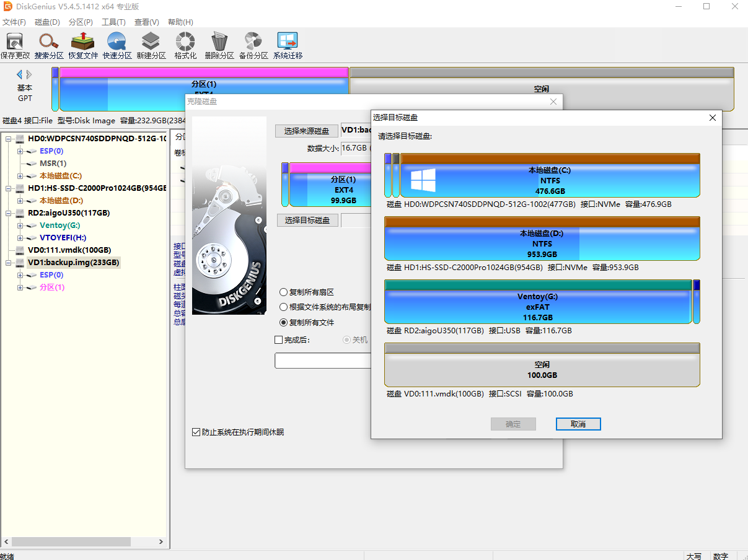Viewport: 748px width, 560px height.
Task: Click the 选择来源磁盘 button
Action: tap(307, 131)
